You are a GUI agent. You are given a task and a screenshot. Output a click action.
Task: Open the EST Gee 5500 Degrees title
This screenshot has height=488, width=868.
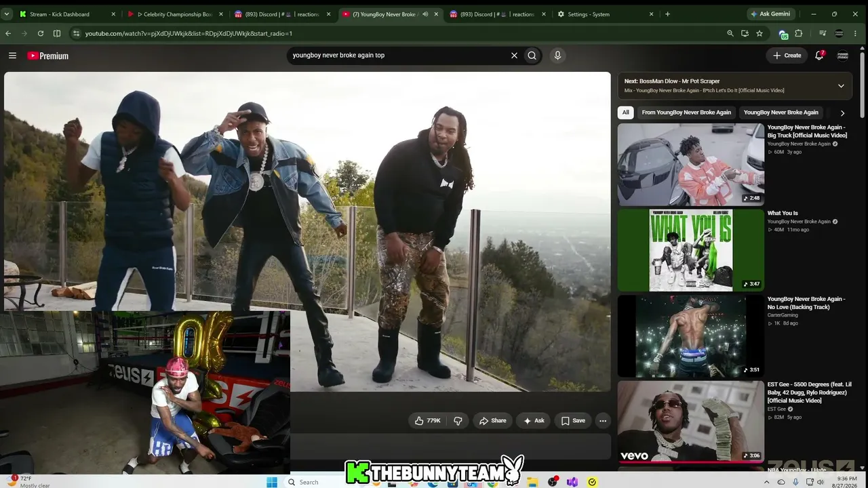pyautogui.click(x=809, y=392)
